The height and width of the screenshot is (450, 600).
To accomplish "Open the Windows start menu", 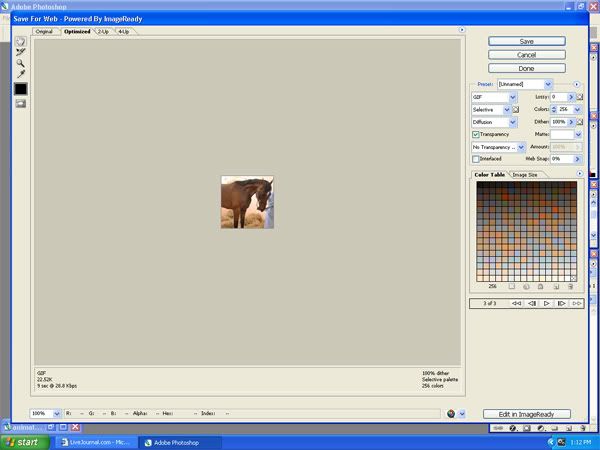I will [x=24, y=442].
